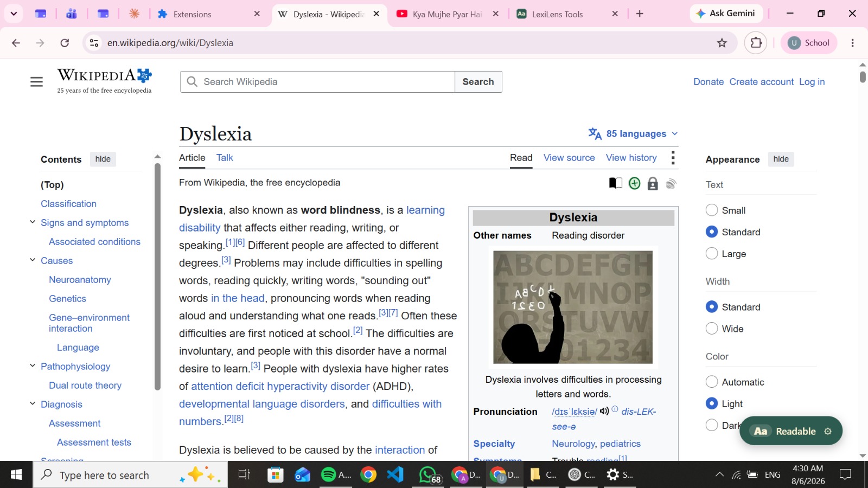Open the Readable settings gear icon

click(828, 431)
